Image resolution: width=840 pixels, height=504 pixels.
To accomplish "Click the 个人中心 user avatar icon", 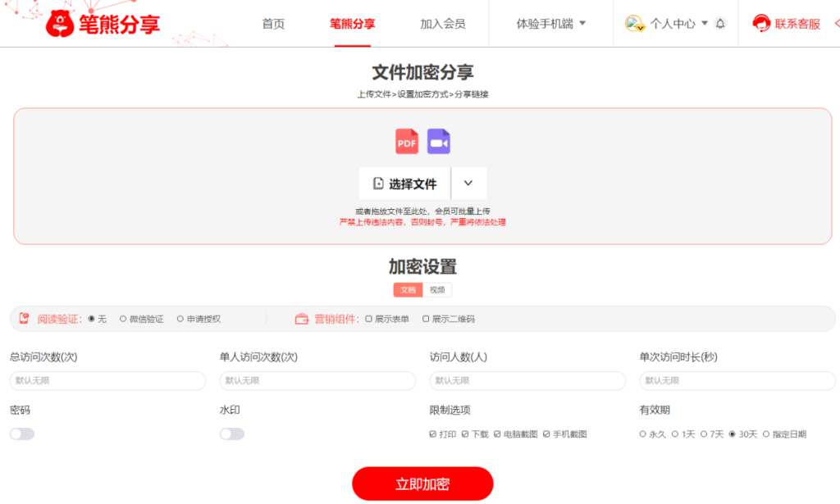I will [634, 24].
